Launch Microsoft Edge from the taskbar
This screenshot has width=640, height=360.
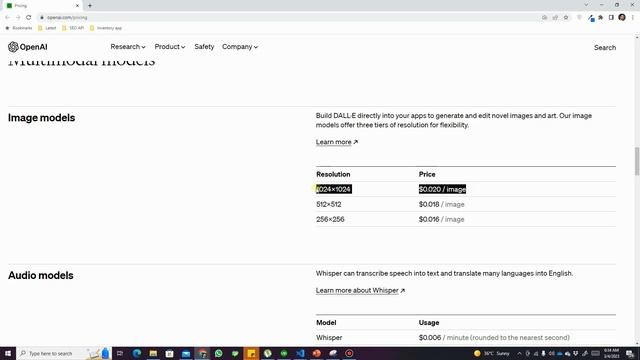click(137, 353)
